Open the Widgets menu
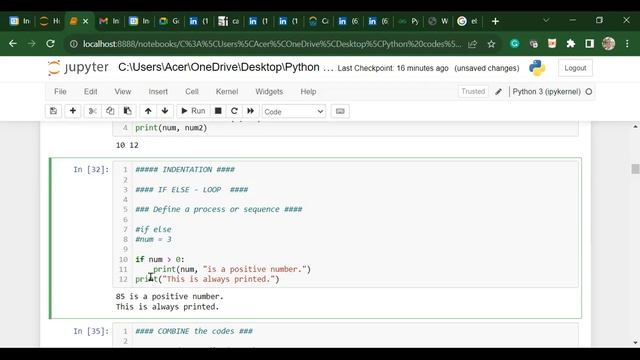 coord(269,91)
